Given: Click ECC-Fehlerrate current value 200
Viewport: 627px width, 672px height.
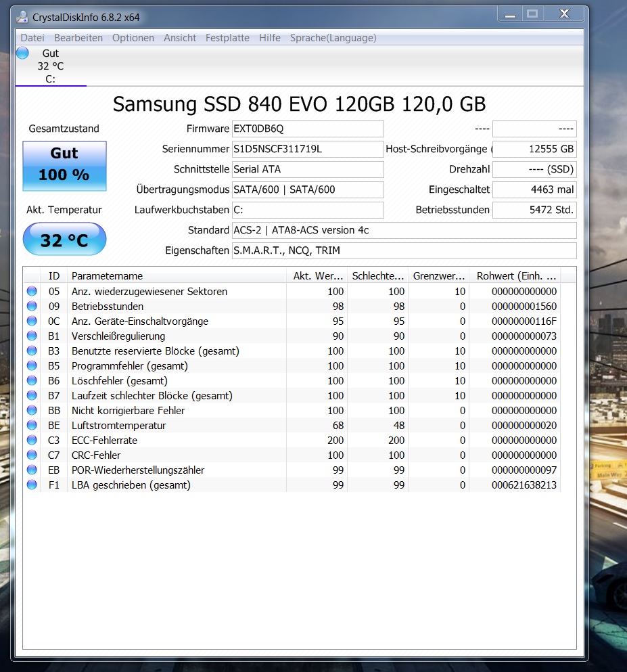Looking at the screenshot, I should pos(335,440).
